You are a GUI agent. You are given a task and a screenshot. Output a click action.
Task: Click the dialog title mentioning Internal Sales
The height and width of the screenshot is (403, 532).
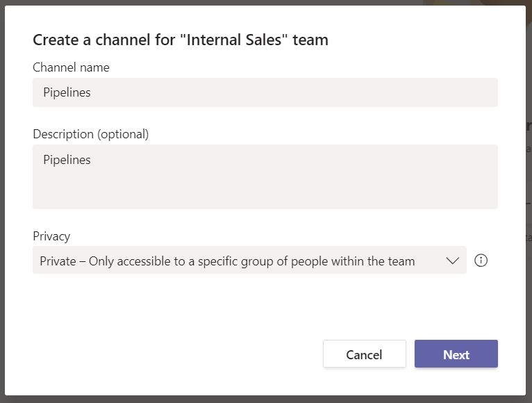pyautogui.click(x=181, y=40)
